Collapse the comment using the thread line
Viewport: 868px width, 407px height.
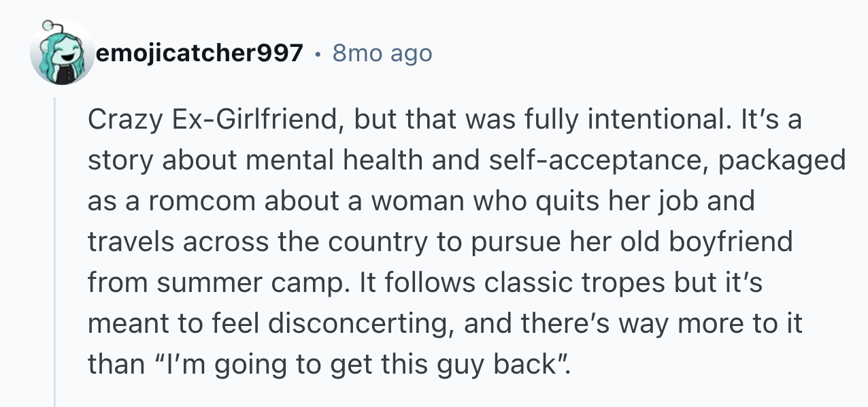point(55,252)
